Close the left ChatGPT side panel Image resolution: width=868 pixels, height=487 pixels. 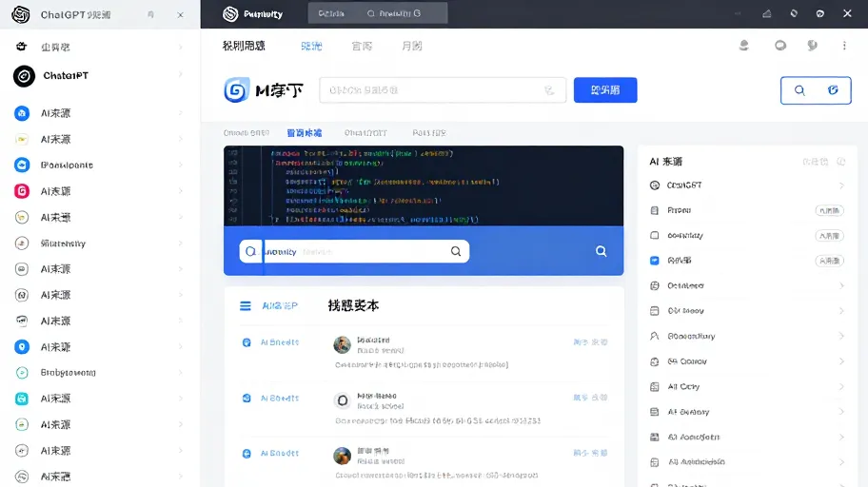(x=180, y=15)
